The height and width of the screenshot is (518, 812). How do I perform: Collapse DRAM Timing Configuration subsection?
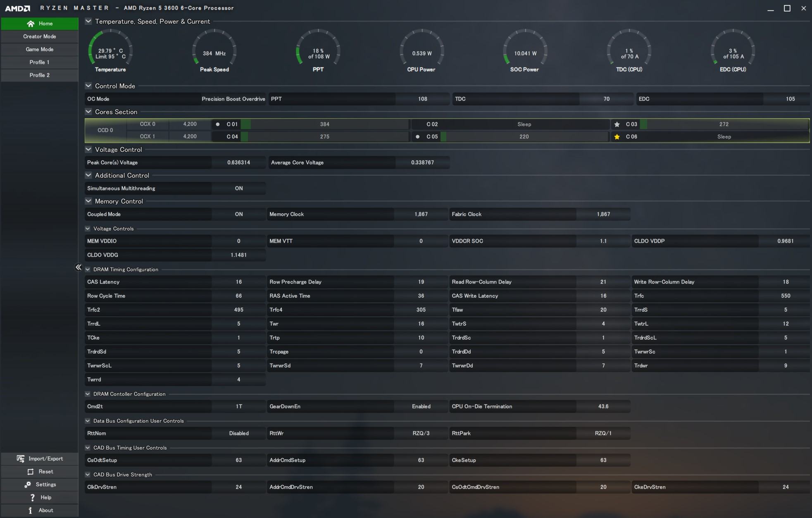coord(88,269)
